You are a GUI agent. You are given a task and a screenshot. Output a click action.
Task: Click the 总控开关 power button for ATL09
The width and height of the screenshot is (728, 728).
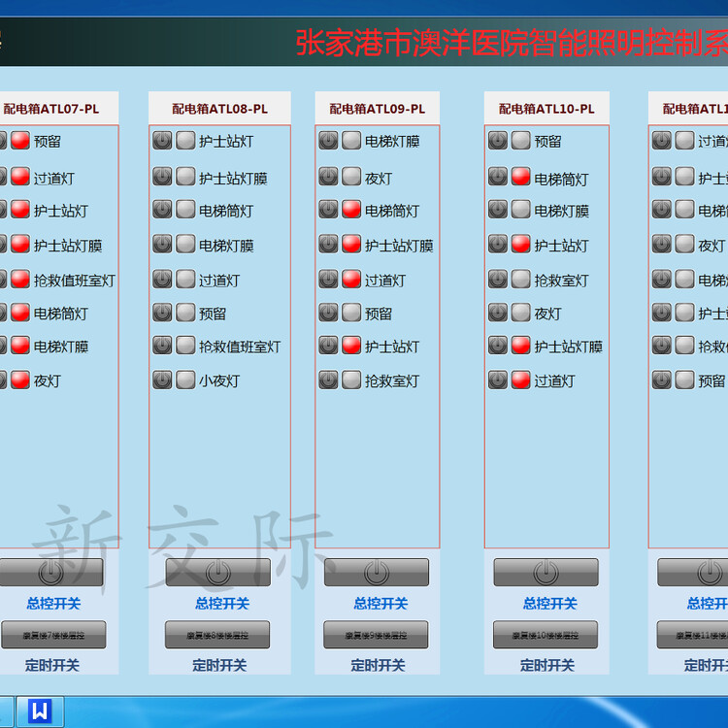(x=377, y=572)
